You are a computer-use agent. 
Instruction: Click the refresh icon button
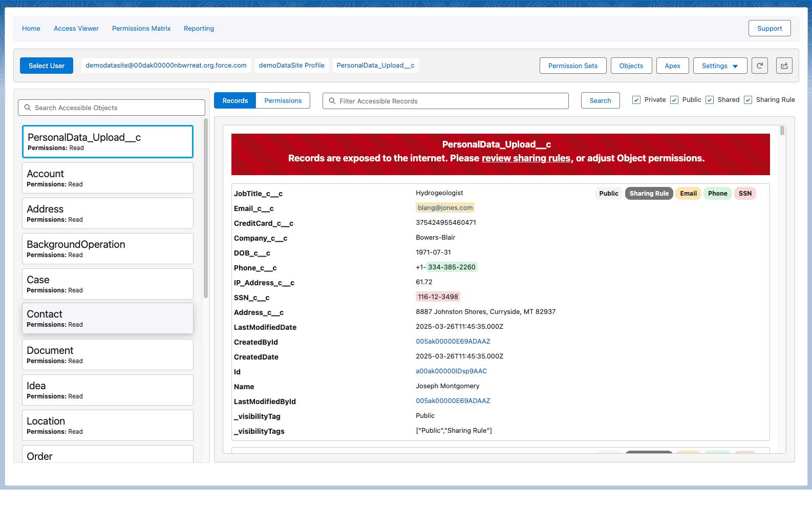click(x=759, y=66)
